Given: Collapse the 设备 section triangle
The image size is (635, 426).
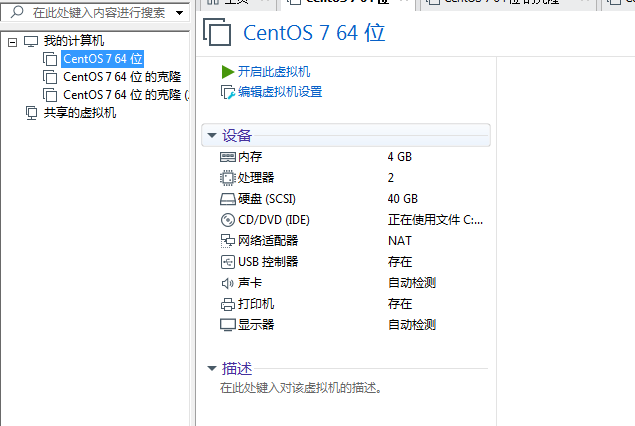Looking at the screenshot, I should (212, 135).
